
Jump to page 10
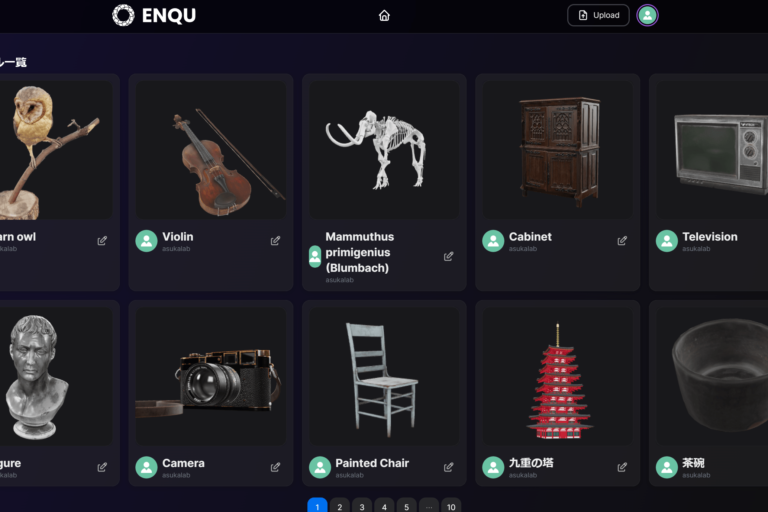pos(451,506)
